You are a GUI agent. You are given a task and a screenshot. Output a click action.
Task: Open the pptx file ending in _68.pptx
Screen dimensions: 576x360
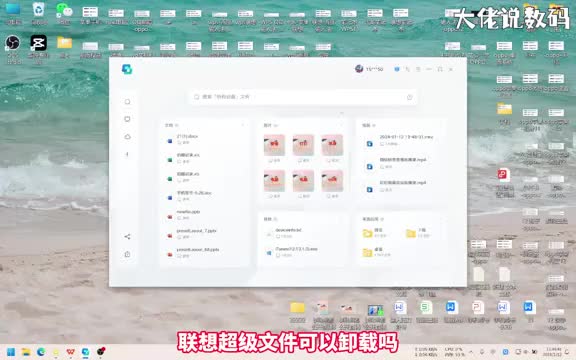point(205,252)
